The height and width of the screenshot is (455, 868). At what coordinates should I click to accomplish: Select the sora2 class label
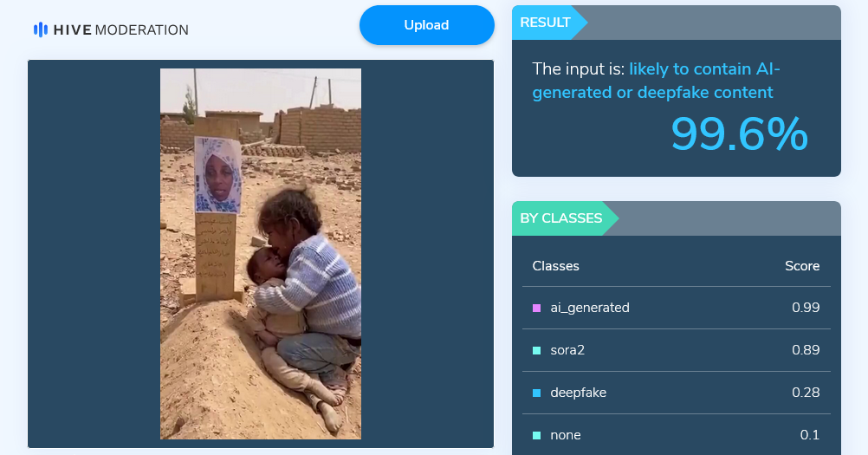click(x=567, y=350)
